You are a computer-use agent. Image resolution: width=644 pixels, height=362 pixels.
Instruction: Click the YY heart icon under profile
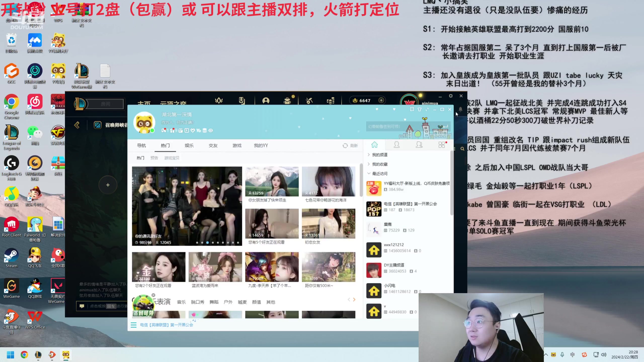[x=193, y=130]
